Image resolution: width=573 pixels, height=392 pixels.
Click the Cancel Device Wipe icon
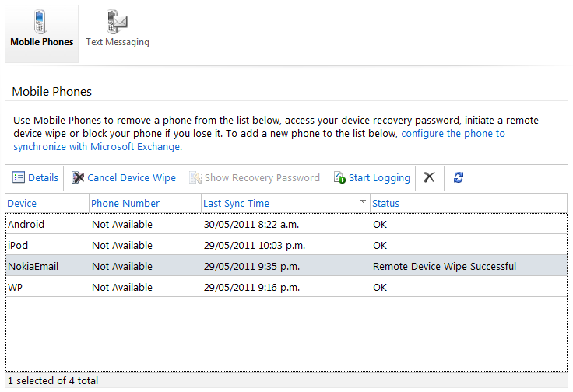coord(78,178)
